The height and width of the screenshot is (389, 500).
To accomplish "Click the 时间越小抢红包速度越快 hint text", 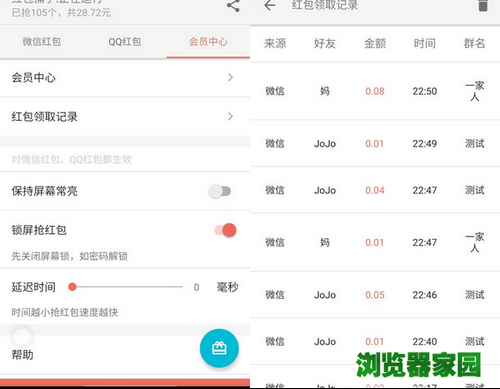I will pos(65,312).
